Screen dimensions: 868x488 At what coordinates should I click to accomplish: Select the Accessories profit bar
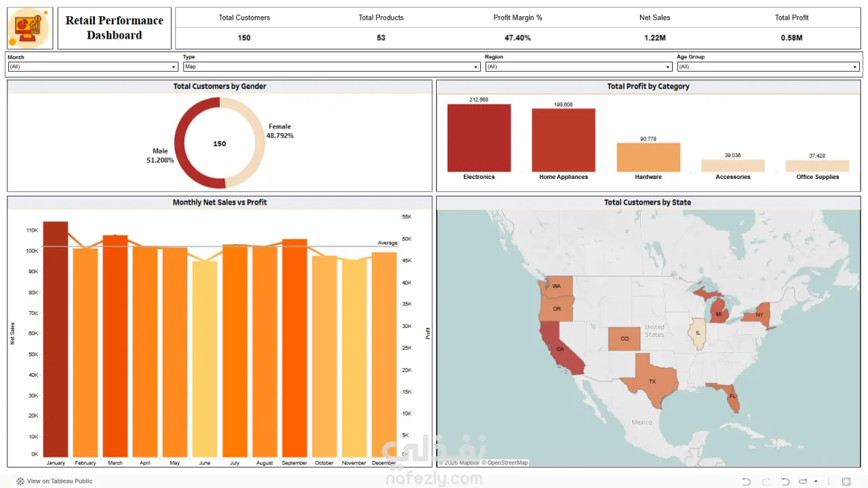pyautogui.click(x=733, y=165)
